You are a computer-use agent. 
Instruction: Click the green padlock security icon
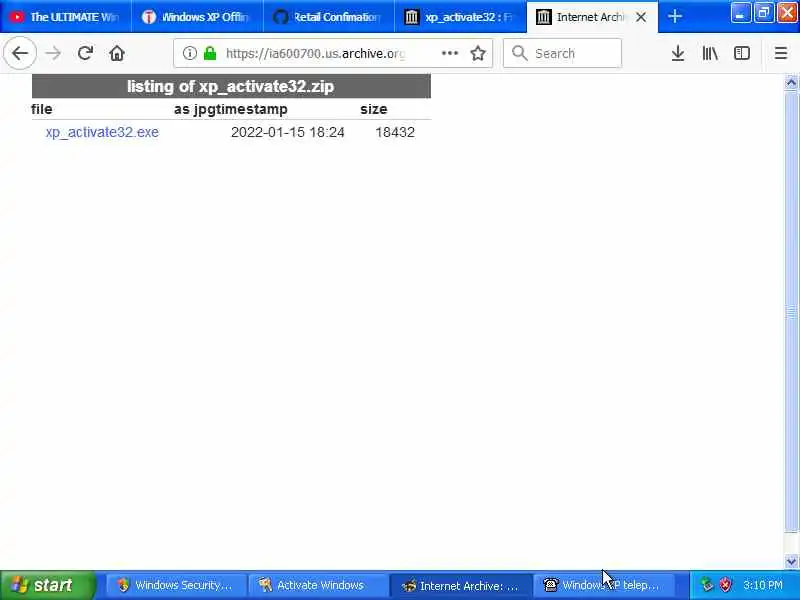click(x=210, y=53)
